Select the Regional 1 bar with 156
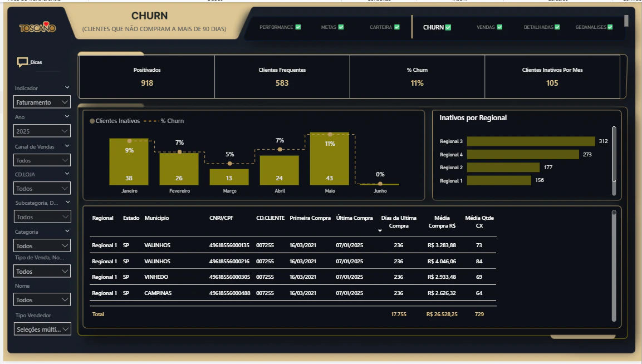Viewport: 642px width, 364px height. coord(499,180)
